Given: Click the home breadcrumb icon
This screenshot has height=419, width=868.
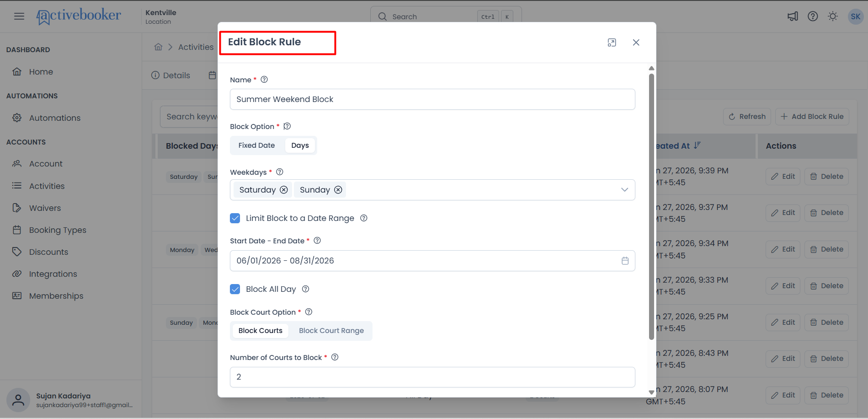Looking at the screenshot, I should coord(158,47).
